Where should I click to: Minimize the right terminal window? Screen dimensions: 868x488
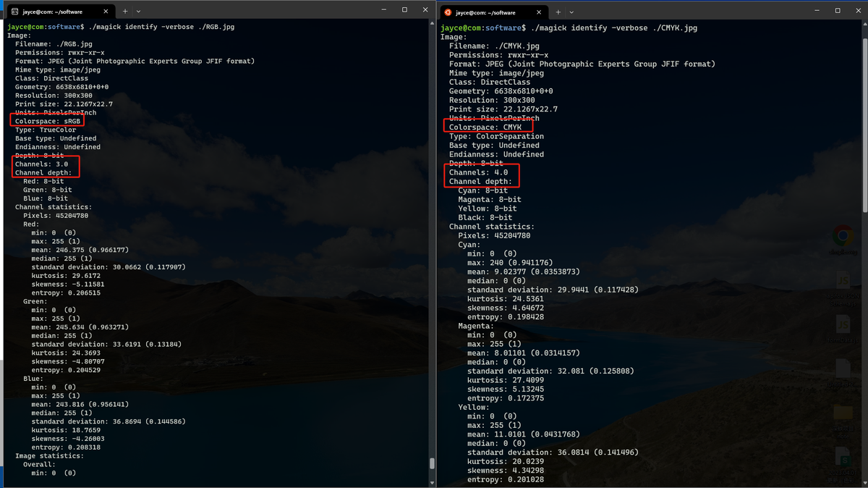817,11
